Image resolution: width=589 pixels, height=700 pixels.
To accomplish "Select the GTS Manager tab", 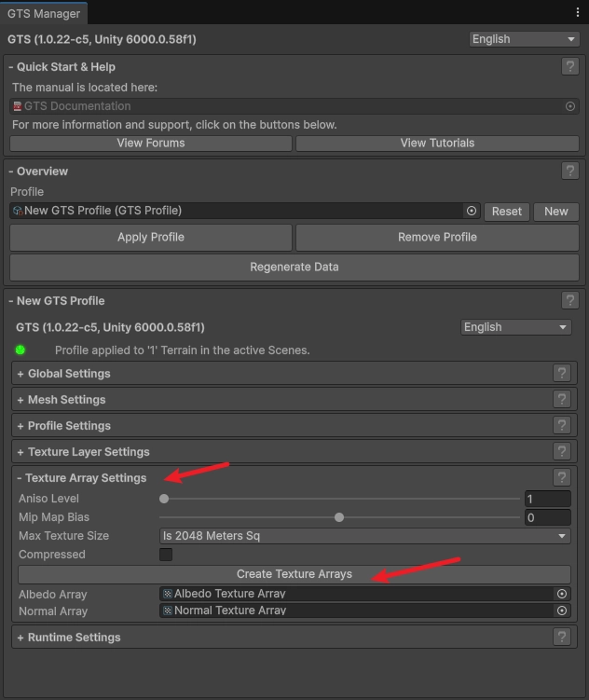I will pyautogui.click(x=43, y=13).
